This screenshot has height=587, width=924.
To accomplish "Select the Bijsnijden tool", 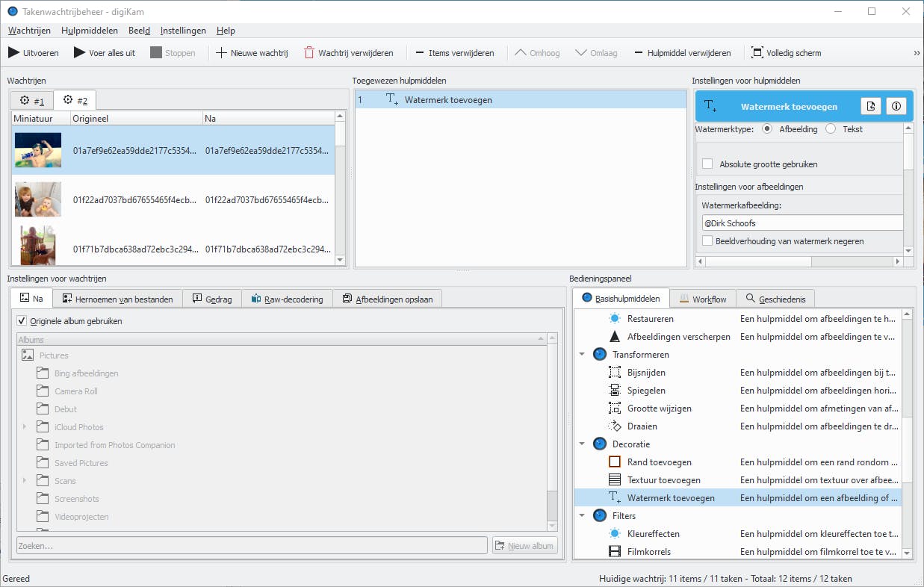I will pos(646,373).
